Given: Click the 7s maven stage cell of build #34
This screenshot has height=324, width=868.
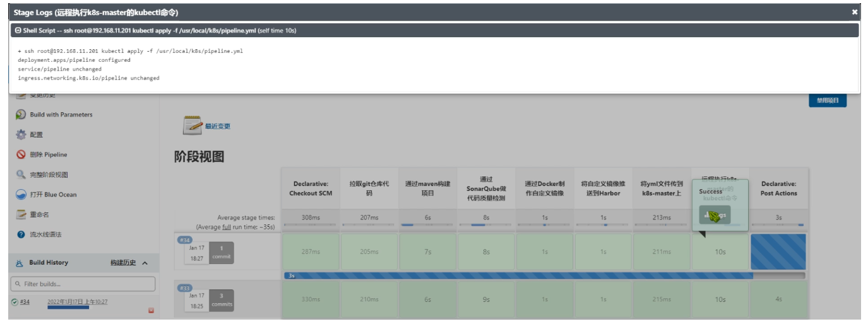Looking at the screenshot, I should tap(428, 252).
